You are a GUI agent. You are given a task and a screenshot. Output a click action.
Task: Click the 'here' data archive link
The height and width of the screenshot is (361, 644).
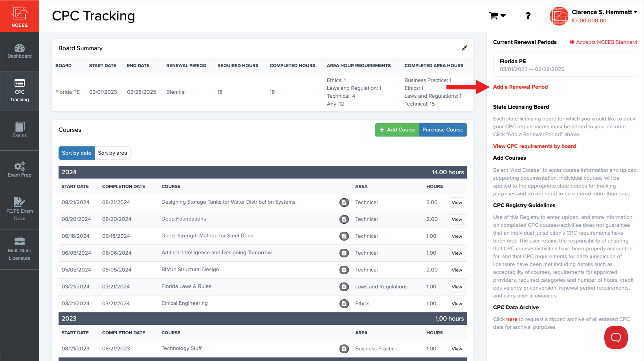pyautogui.click(x=512, y=319)
